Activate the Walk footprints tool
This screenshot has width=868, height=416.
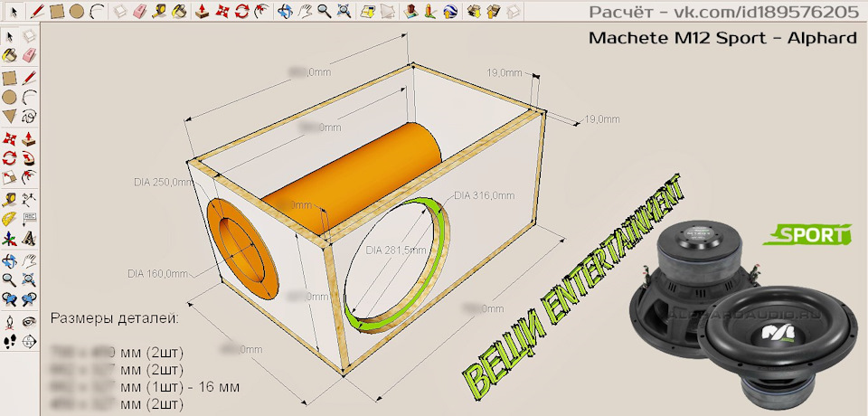(x=9, y=341)
